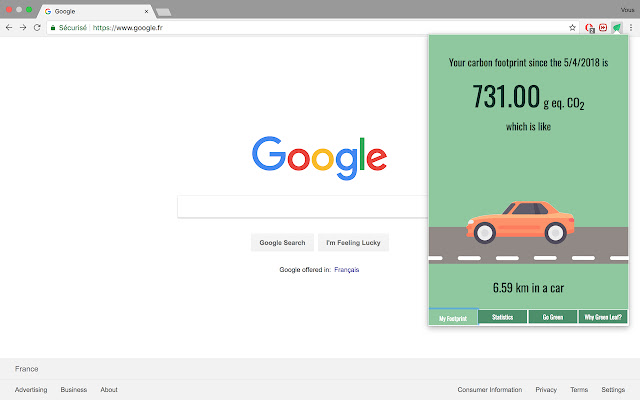
Task: Click the Vous profile label
Action: 627,10
